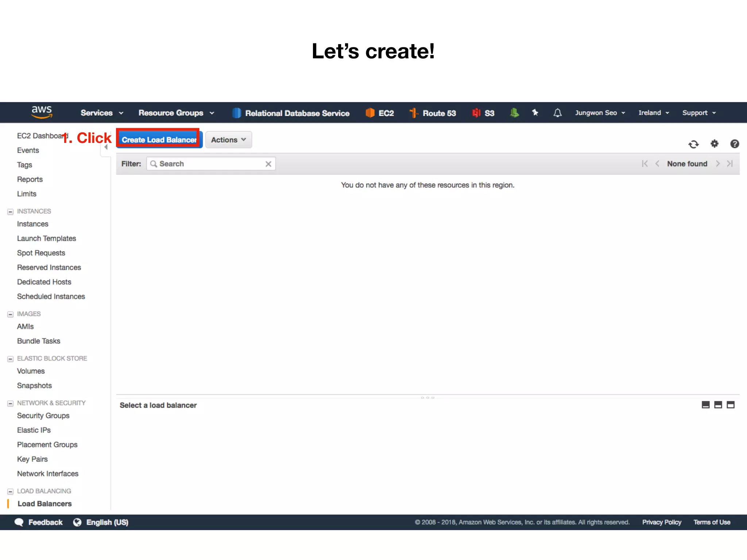
Task: Open the Terms of Use link
Action: [x=712, y=522]
